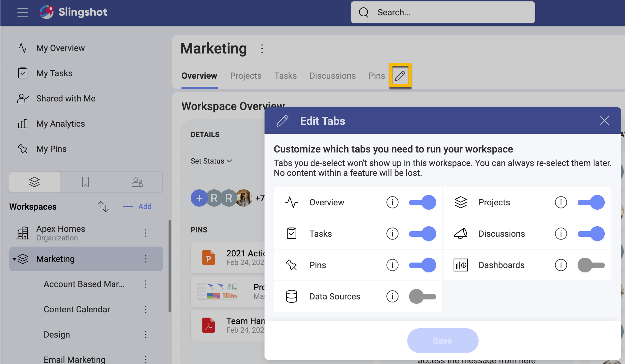Open Account Based Mar... options menu

146,284
